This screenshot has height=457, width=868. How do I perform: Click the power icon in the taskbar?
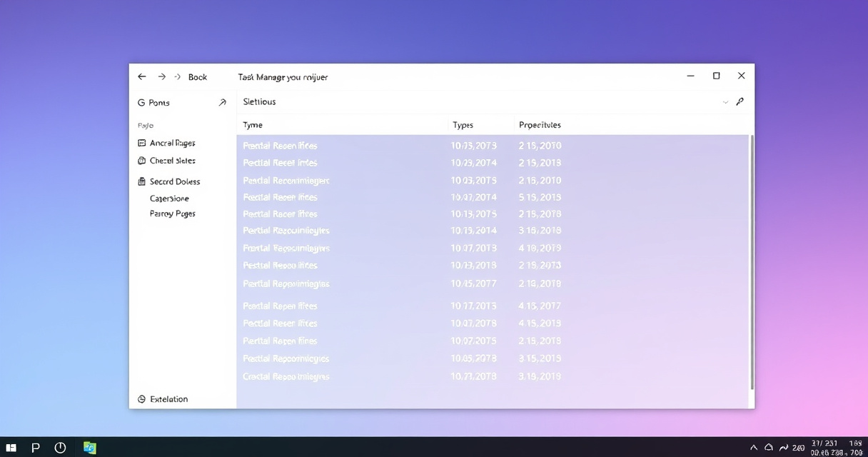point(60,448)
